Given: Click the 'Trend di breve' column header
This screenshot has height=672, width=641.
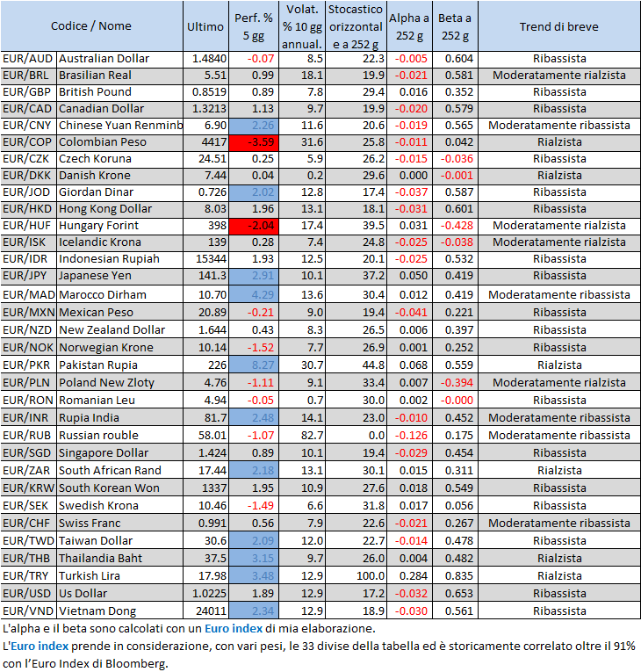Looking at the screenshot, I should point(559,26).
